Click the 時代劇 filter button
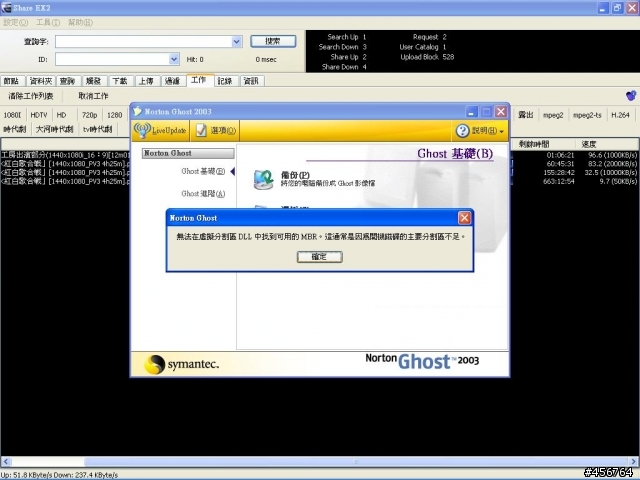 pyautogui.click(x=15, y=129)
